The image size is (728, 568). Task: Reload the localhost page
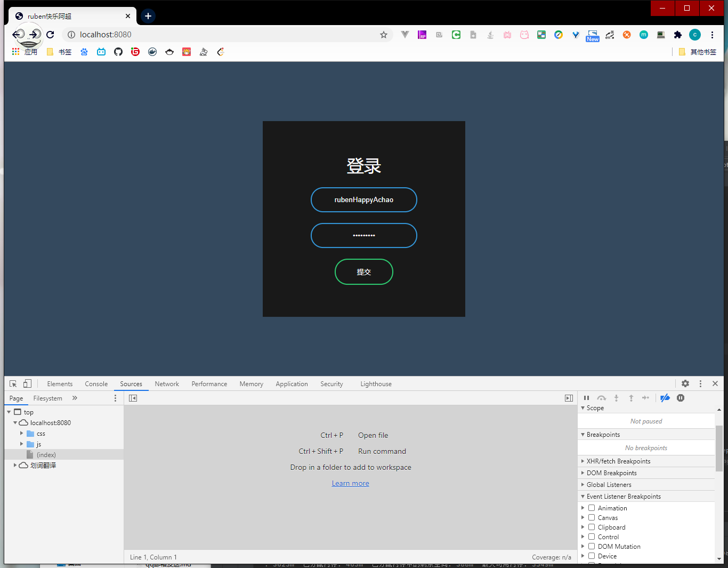(x=50, y=35)
